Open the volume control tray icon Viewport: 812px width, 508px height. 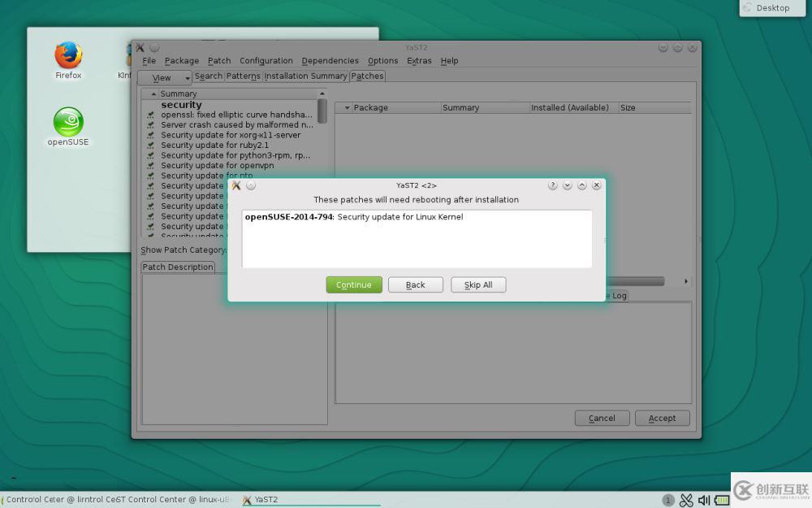(704, 500)
